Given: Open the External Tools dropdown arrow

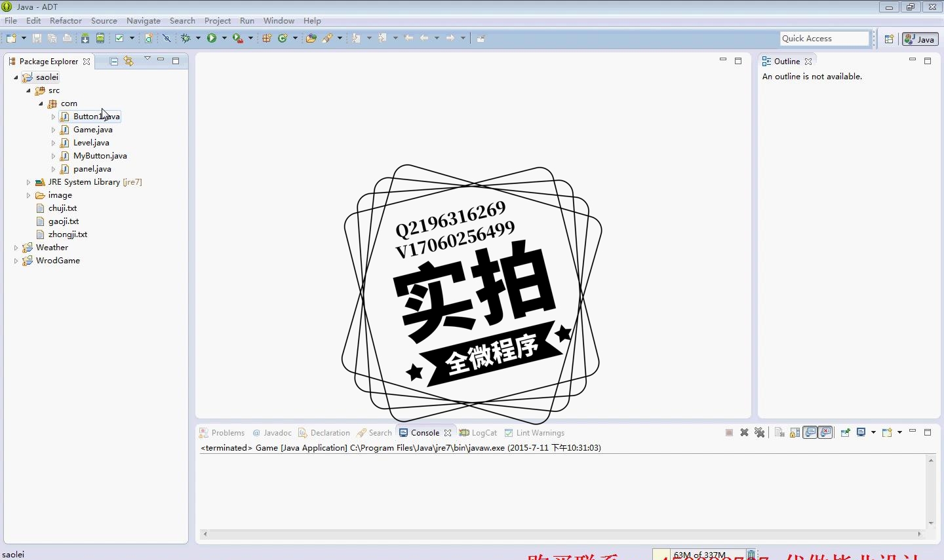Looking at the screenshot, I should click(x=250, y=39).
